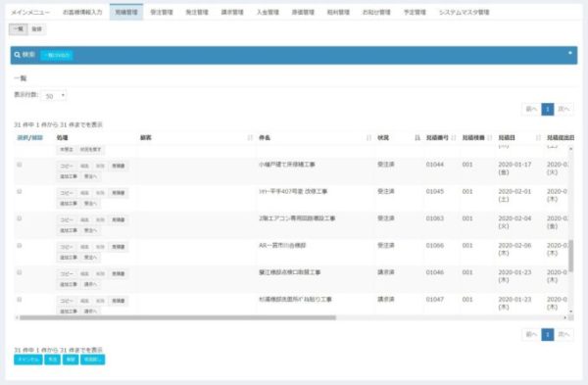
Task: Open the 登録 sub-tab button
Action: (37, 28)
